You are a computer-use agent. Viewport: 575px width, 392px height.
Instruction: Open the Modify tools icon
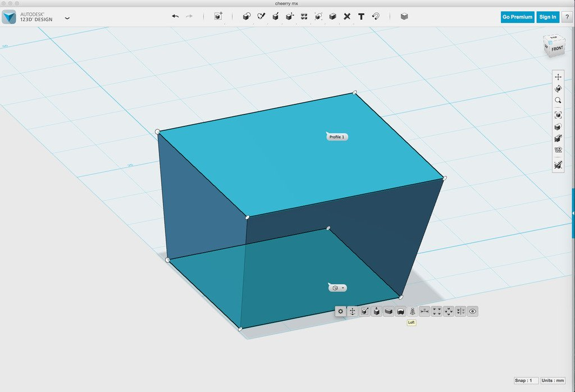coord(290,16)
